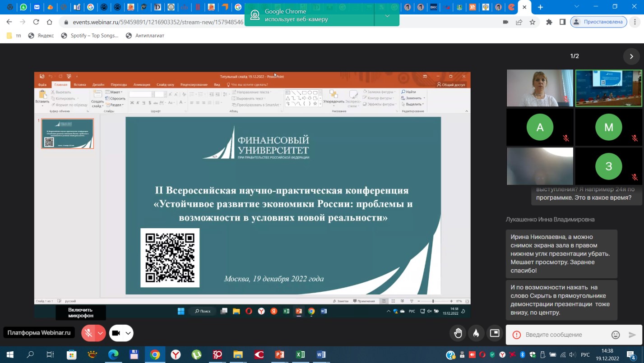Click Анимация tab in shared PowerPoint

point(142,84)
